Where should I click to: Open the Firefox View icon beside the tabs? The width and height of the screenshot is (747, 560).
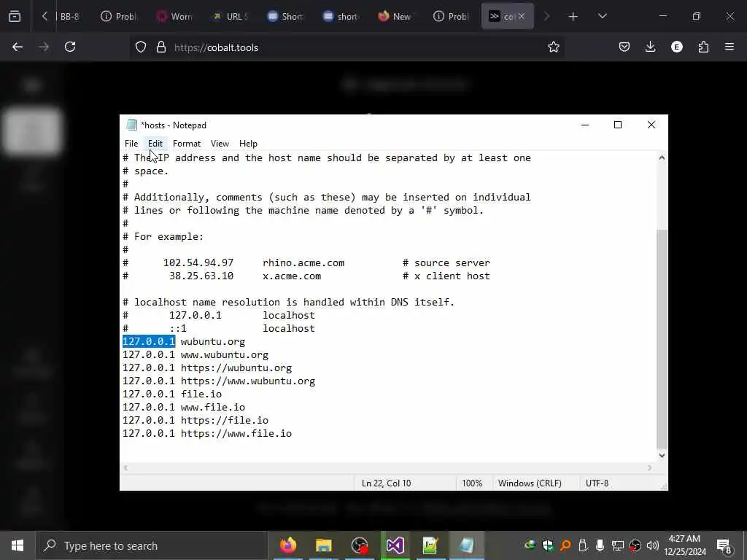(x=15, y=16)
